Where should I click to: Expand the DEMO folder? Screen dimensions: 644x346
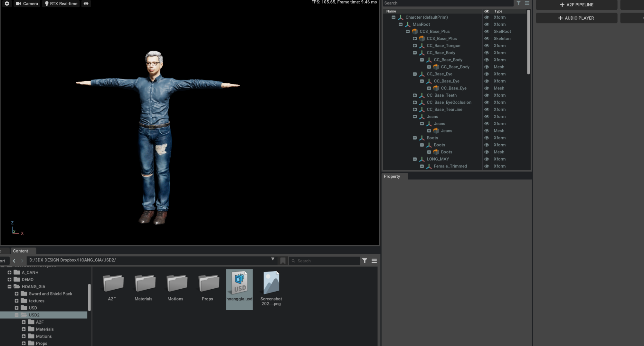[x=9, y=280]
